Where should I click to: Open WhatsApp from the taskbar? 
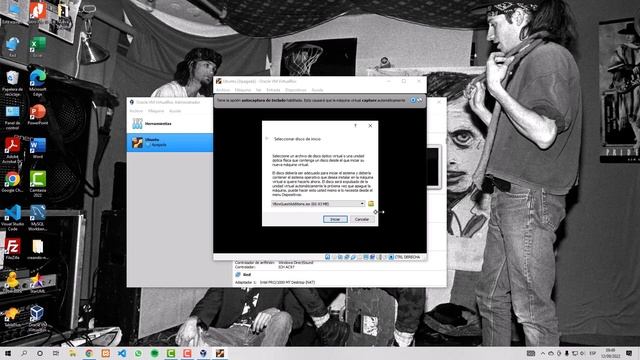coord(138,353)
